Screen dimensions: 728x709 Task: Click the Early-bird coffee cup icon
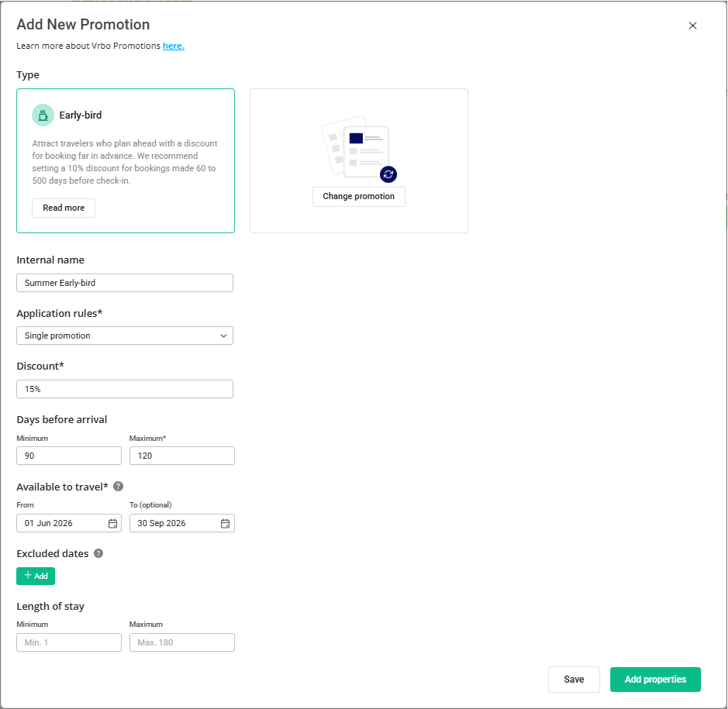(x=43, y=115)
